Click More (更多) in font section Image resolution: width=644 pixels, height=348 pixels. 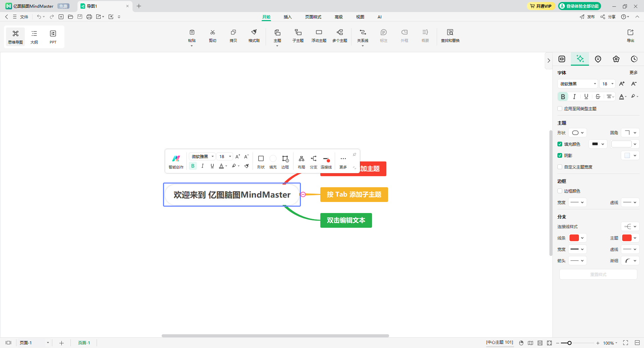634,72
